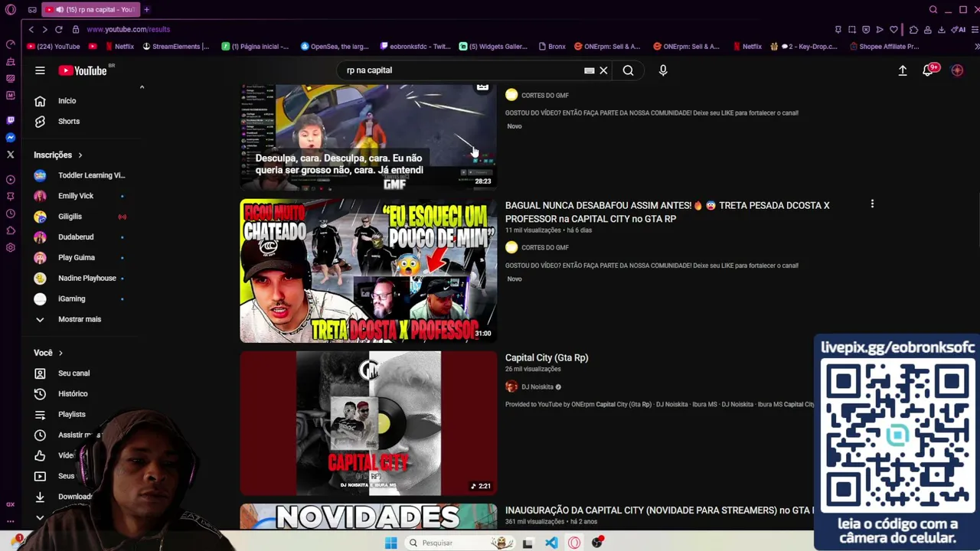Save page with the heart icon
980x551 pixels.
[893, 30]
